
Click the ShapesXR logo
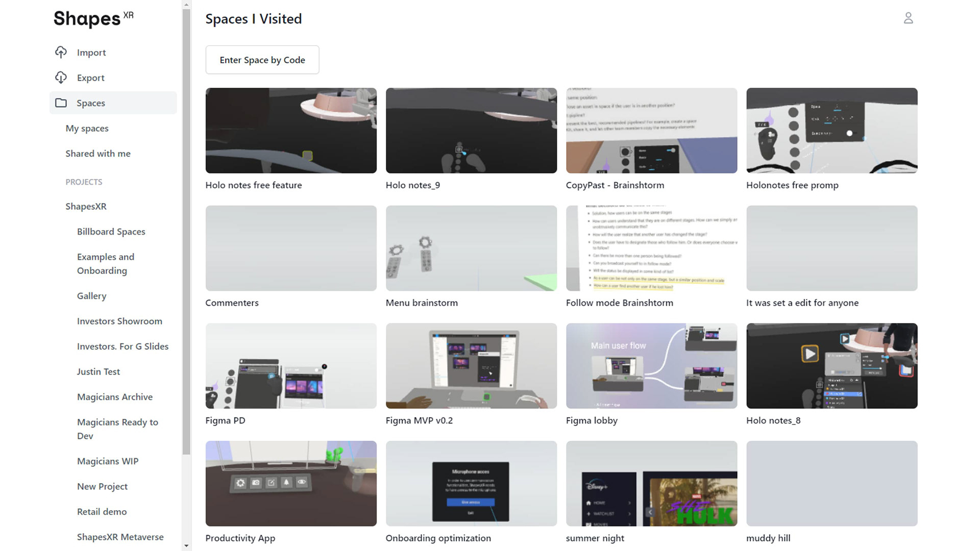click(93, 18)
